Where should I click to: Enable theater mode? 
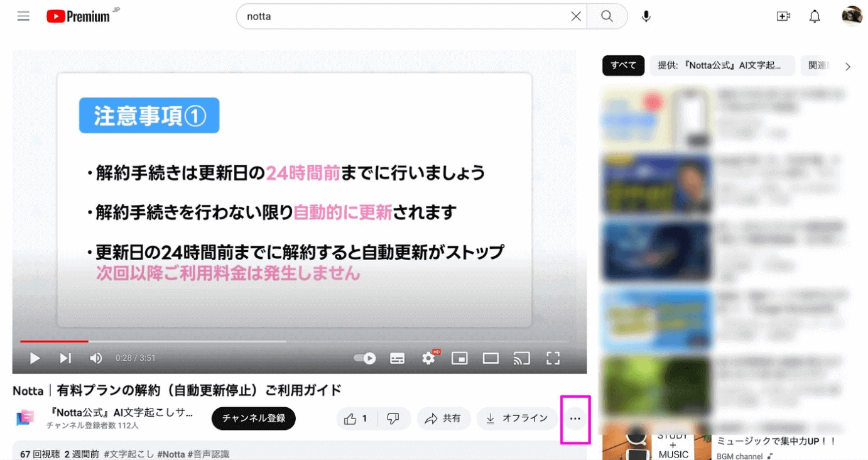491,358
